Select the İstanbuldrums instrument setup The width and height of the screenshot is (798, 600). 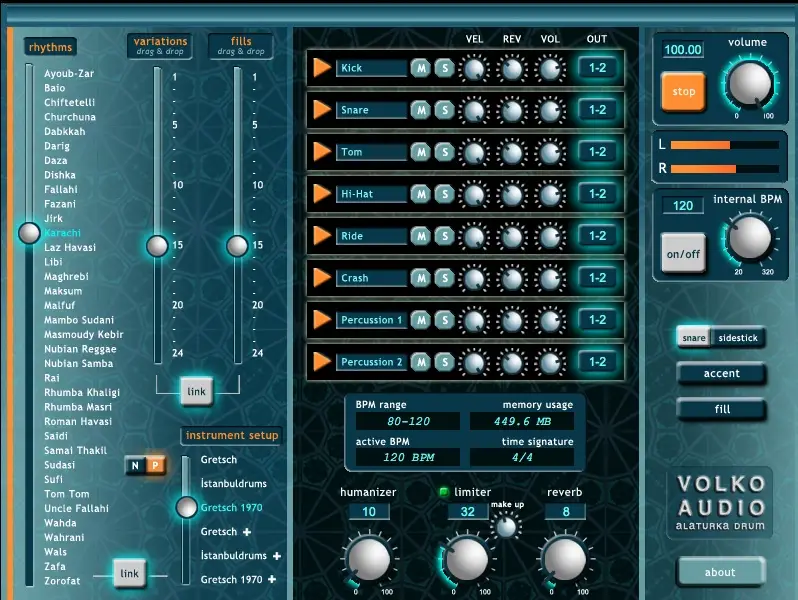pyautogui.click(x=234, y=483)
